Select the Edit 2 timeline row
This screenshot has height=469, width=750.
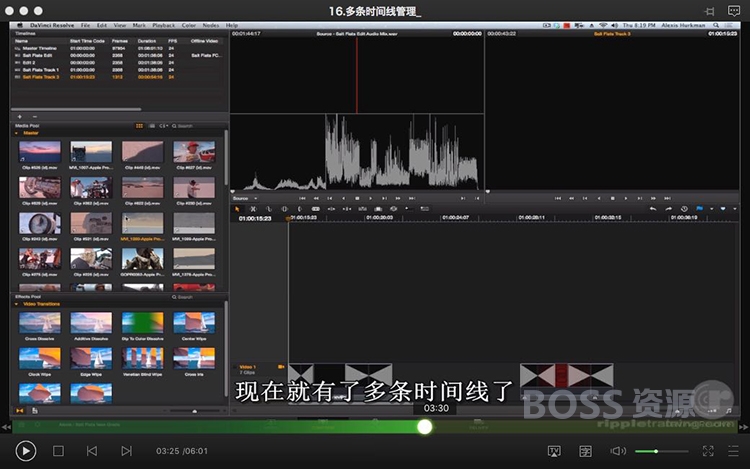118,63
